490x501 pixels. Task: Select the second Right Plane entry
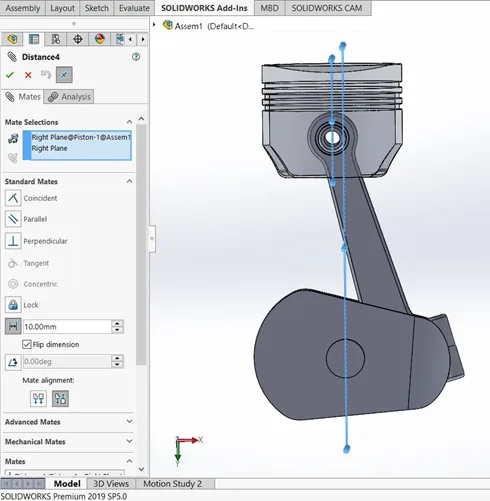point(49,148)
